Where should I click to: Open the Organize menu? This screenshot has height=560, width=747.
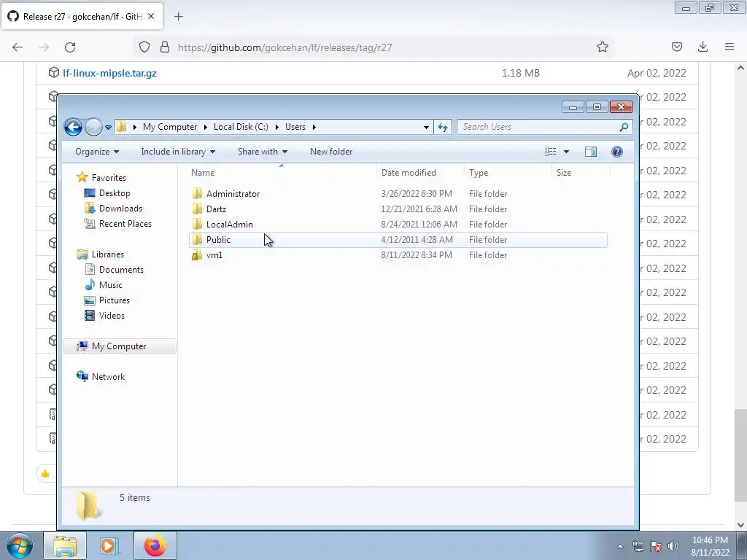click(97, 152)
